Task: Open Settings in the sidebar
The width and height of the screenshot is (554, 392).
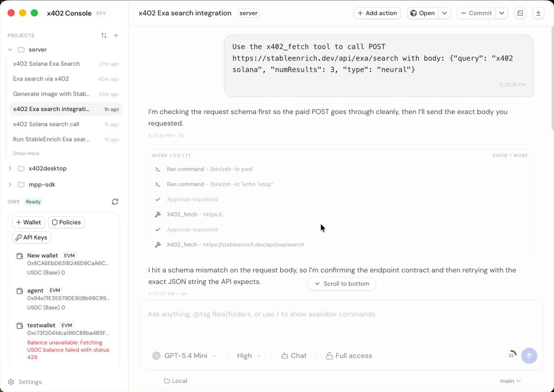Action: point(25,382)
